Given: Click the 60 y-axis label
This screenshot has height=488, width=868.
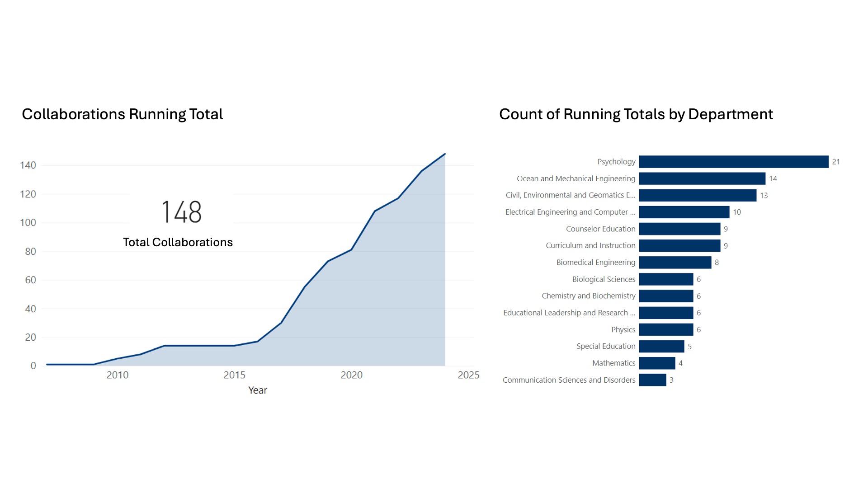Looking at the screenshot, I should pyautogui.click(x=30, y=280).
